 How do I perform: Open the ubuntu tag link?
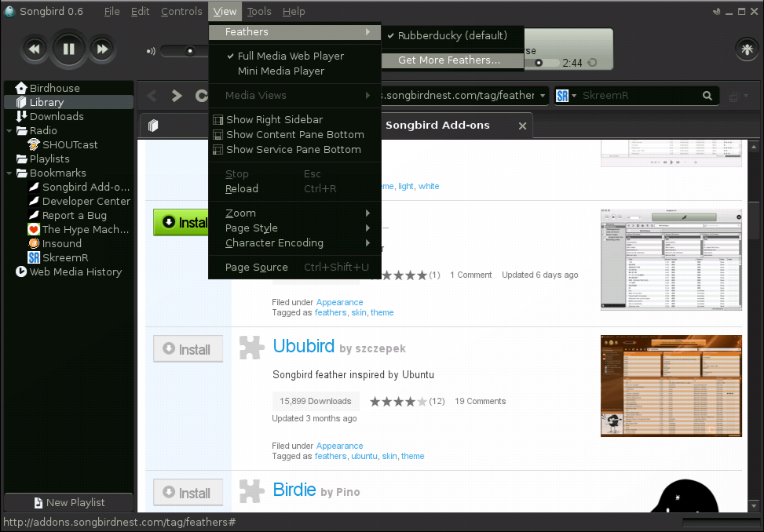pos(364,456)
